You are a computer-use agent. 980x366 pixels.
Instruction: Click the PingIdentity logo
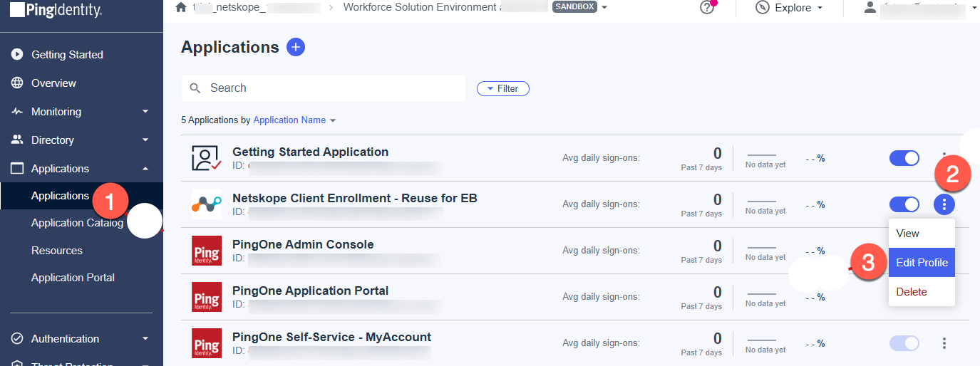pyautogui.click(x=56, y=10)
